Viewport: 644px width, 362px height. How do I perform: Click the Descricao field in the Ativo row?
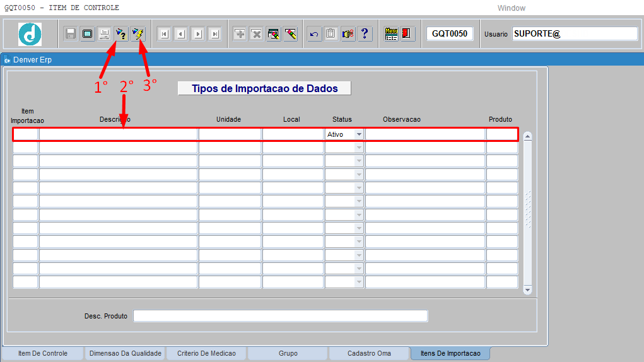(x=119, y=134)
